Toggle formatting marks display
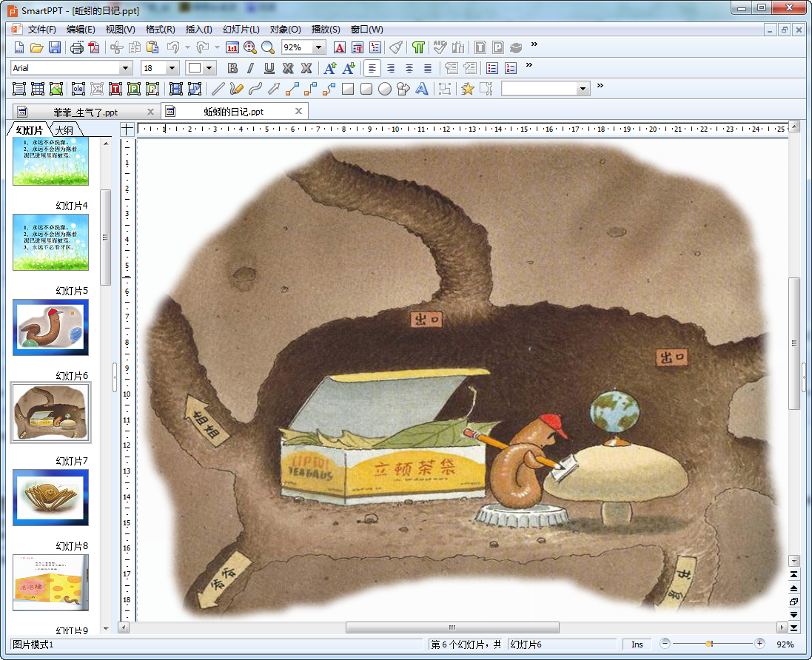The width and height of the screenshot is (812, 660). (419, 47)
